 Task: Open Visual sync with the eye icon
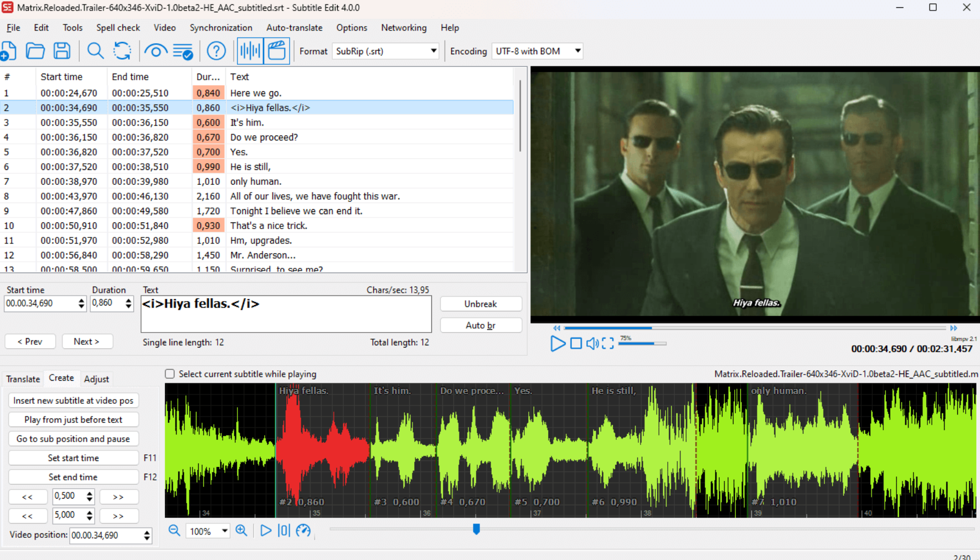(156, 50)
